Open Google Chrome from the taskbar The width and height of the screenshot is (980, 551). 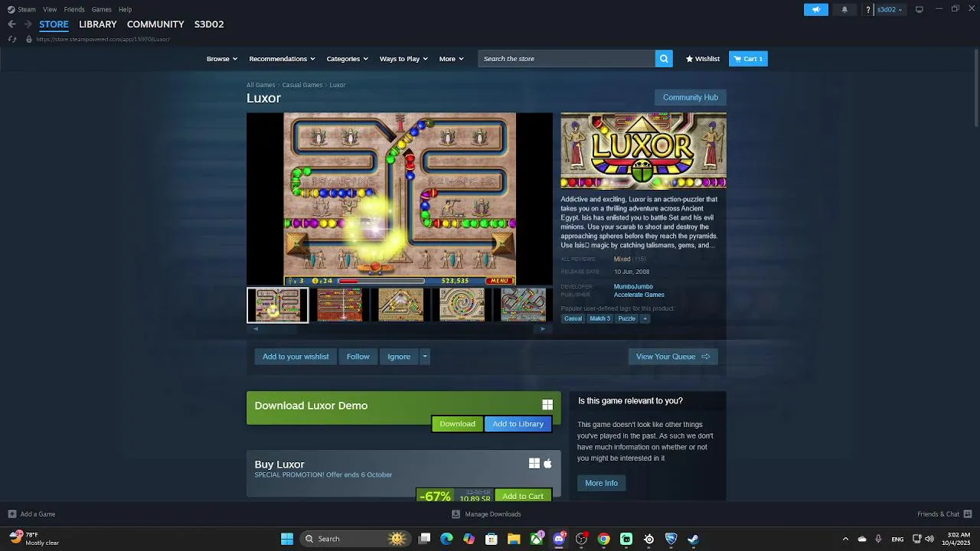point(604,539)
